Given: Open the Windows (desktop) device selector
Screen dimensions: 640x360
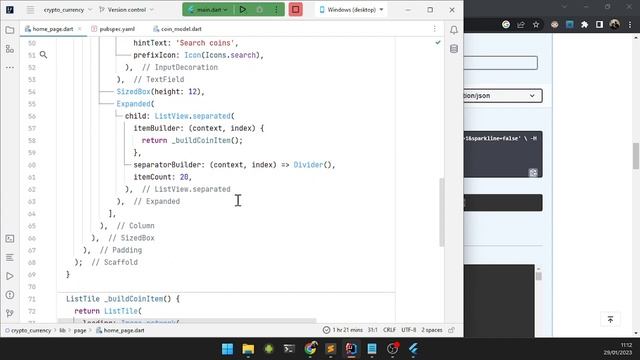Looking at the screenshot, I should point(352,9).
